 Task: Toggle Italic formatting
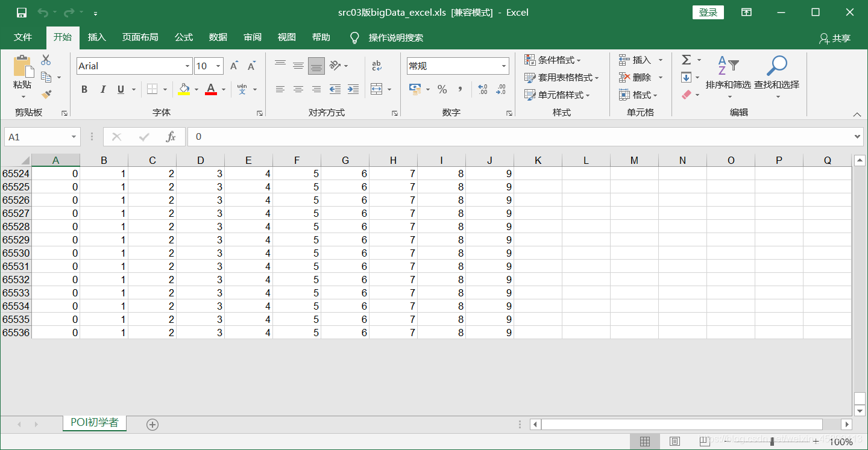[103, 90]
